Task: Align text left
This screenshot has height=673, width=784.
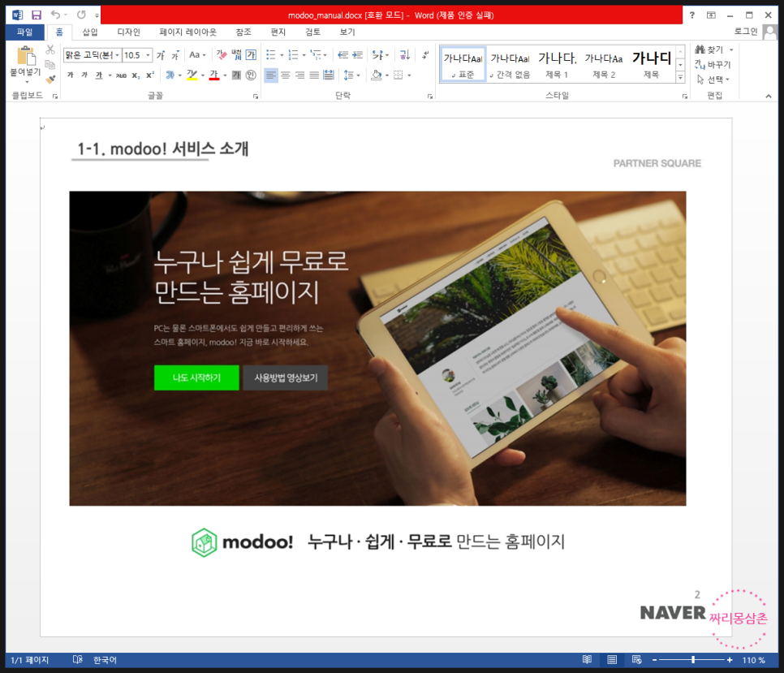Action: click(270, 75)
